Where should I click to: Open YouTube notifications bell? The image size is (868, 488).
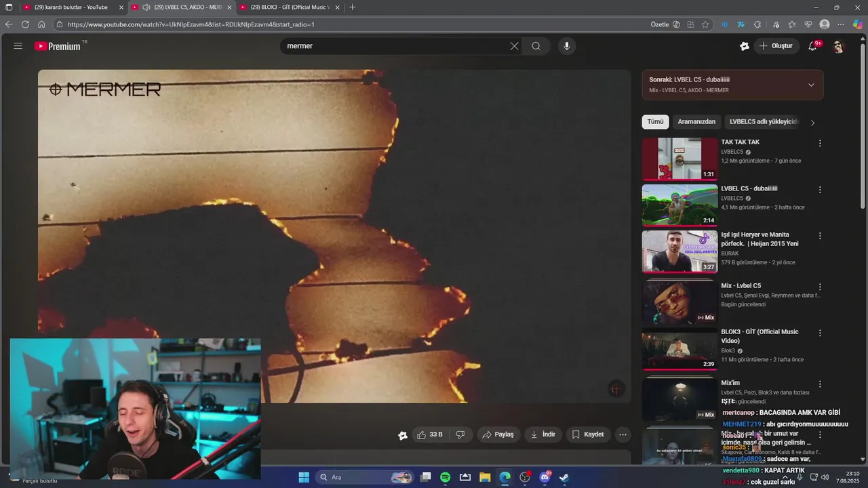pos(813,46)
